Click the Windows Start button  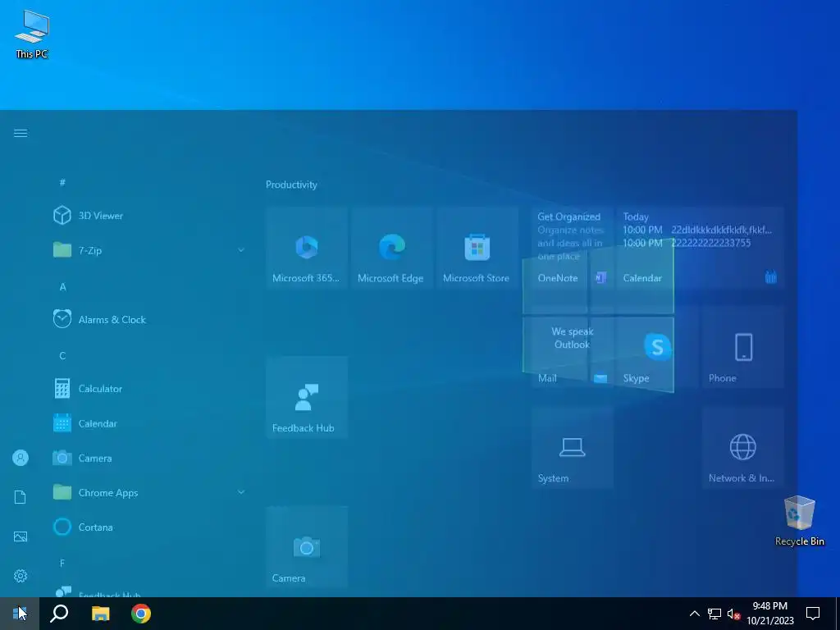[20, 614]
